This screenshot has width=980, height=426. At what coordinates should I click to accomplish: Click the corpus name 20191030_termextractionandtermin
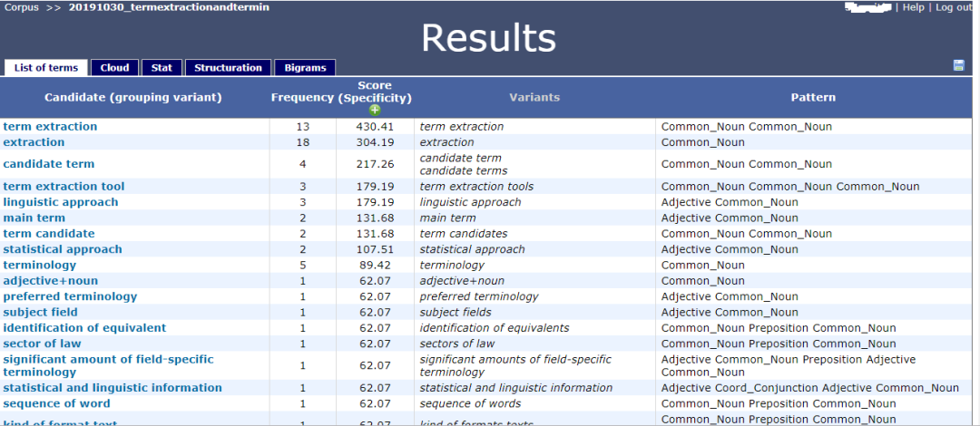(x=170, y=7)
